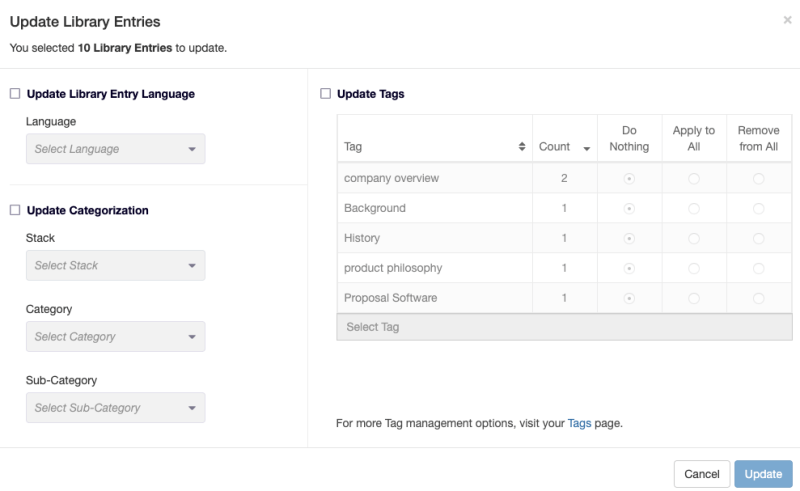Choose Apply to All for company overview
The image size is (800, 491).
[694, 178]
